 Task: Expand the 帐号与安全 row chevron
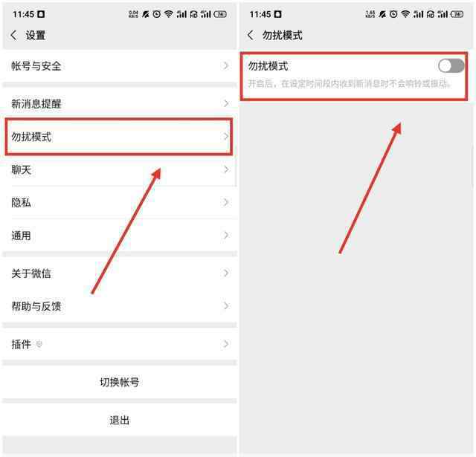[x=225, y=65]
